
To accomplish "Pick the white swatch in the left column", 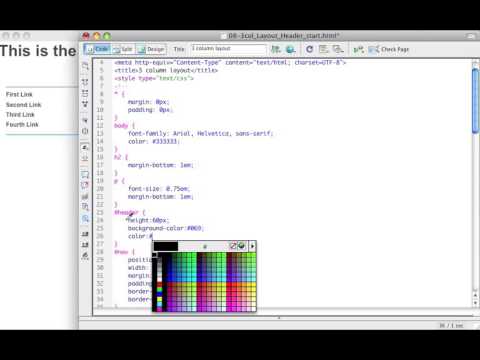I will coord(159,279).
